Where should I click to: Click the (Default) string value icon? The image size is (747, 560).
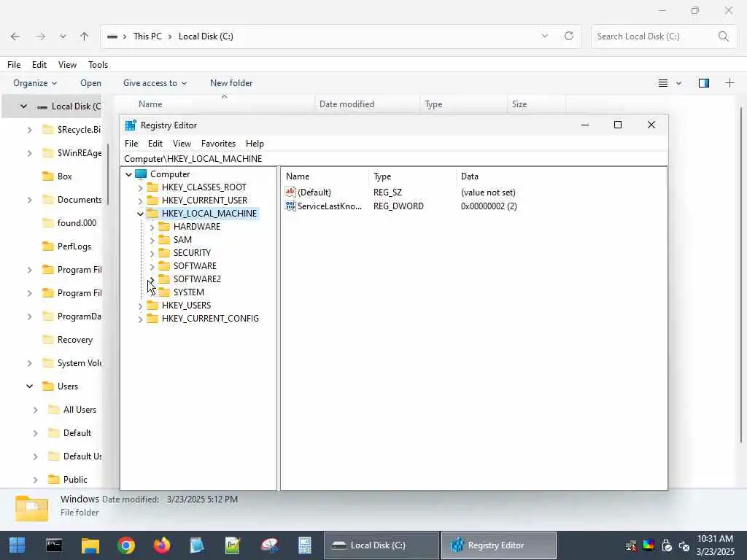(x=290, y=192)
